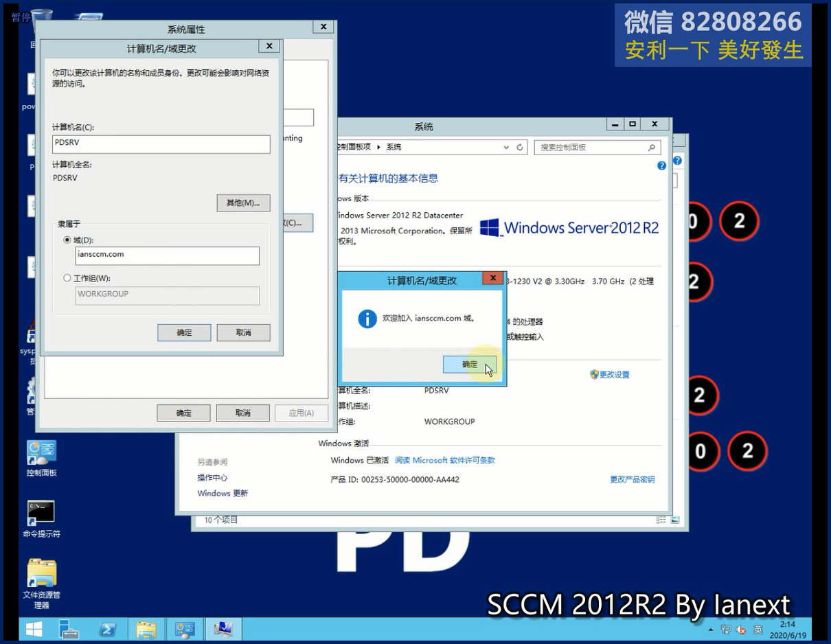Open the taskbar clock showing 2:14
This screenshot has width=831, height=644.
[788, 630]
